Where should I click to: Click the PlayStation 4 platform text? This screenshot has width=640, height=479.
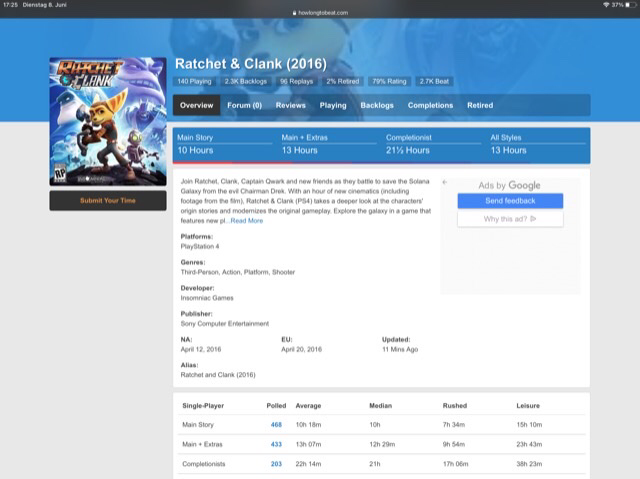tap(200, 246)
